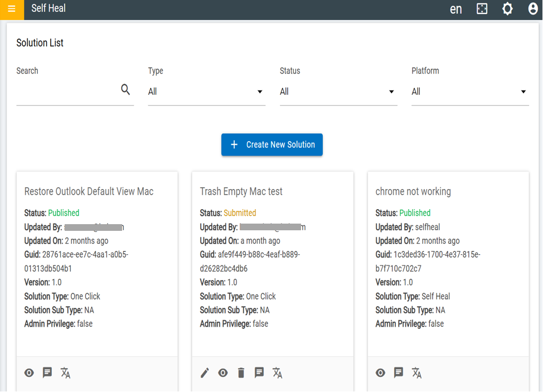Click Create New Solution button

272,144
